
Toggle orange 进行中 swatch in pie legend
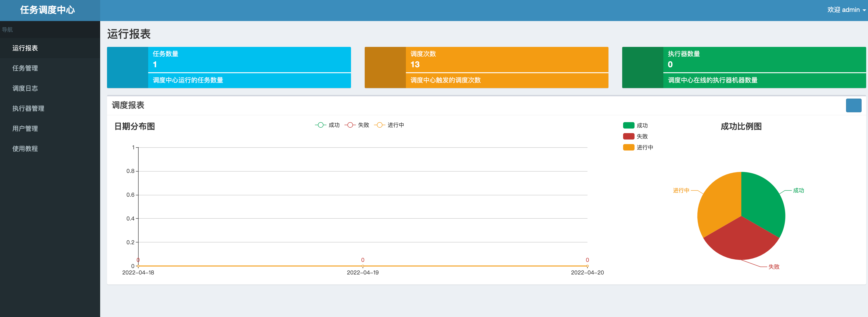pos(628,147)
